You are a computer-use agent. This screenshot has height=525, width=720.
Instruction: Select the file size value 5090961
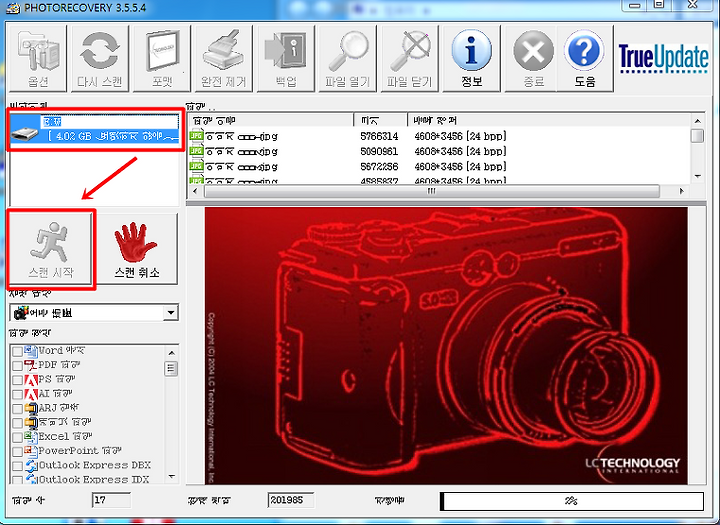pyautogui.click(x=379, y=152)
